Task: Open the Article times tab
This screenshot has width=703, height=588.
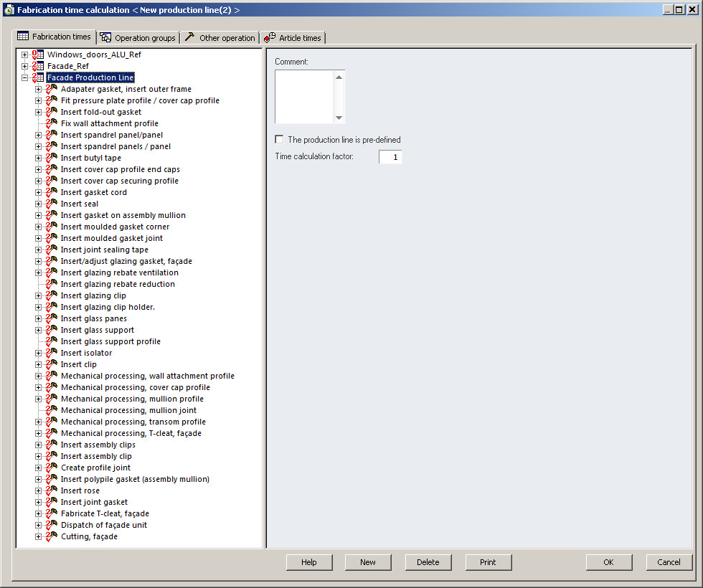Action: (x=294, y=37)
